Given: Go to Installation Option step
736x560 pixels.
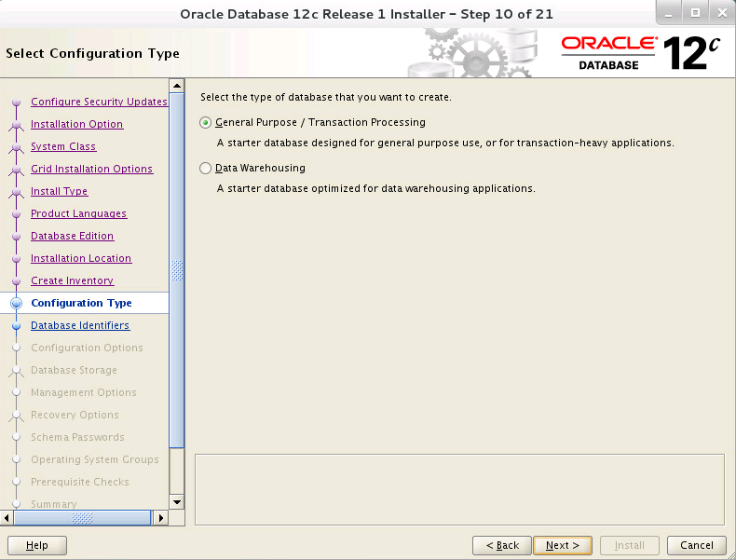Looking at the screenshot, I should (77, 124).
